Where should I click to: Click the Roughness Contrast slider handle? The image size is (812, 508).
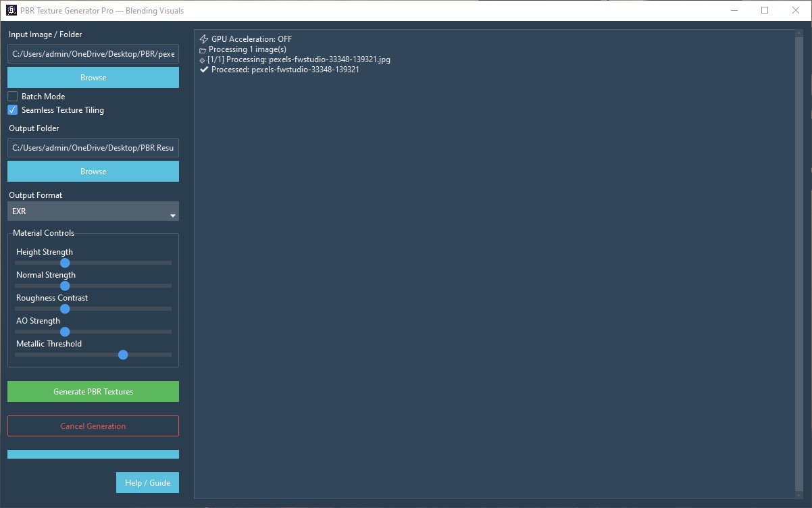[65, 309]
